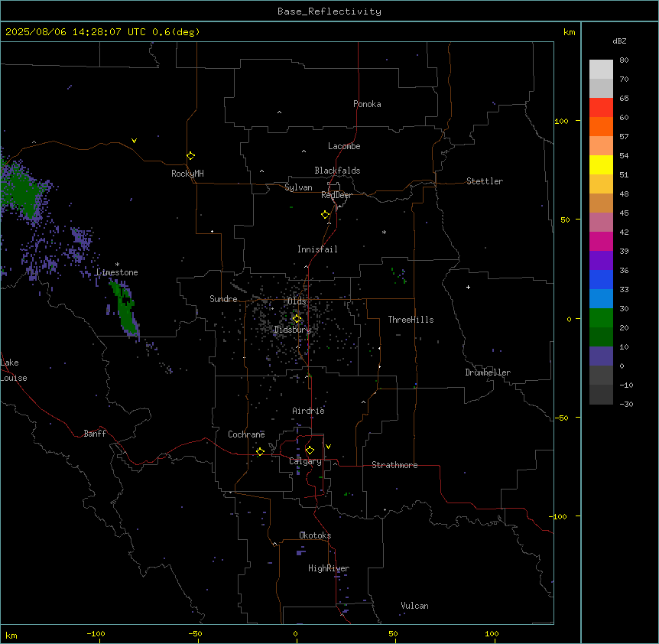Click the 80 value at legend top
Image resolution: width=659 pixels, height=644 pixels.
click(624, 60)
